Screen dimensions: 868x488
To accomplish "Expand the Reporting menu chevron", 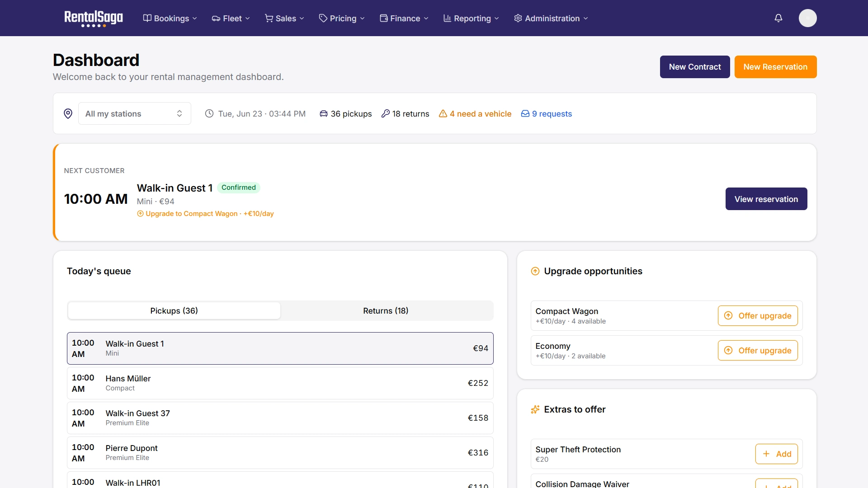I will [x=496, y=19].
